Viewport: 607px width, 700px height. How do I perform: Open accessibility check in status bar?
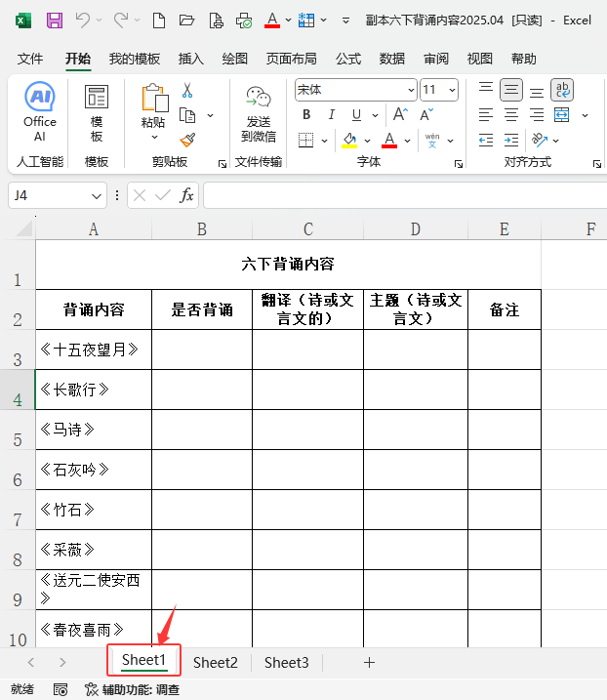[x=132, y=689]
